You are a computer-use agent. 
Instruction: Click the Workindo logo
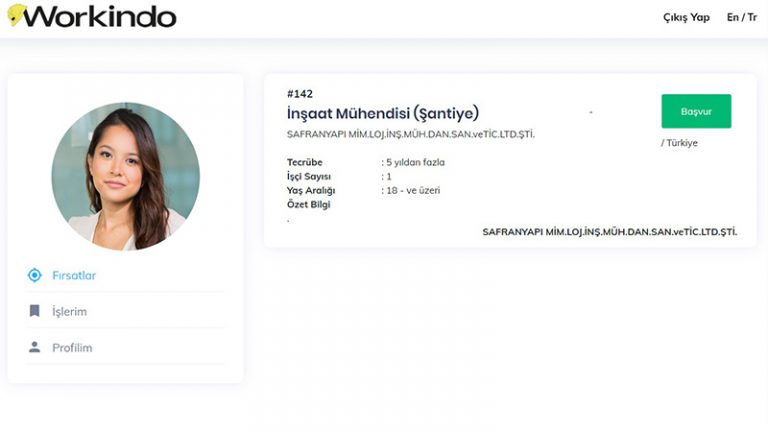[x=92, y=16]
